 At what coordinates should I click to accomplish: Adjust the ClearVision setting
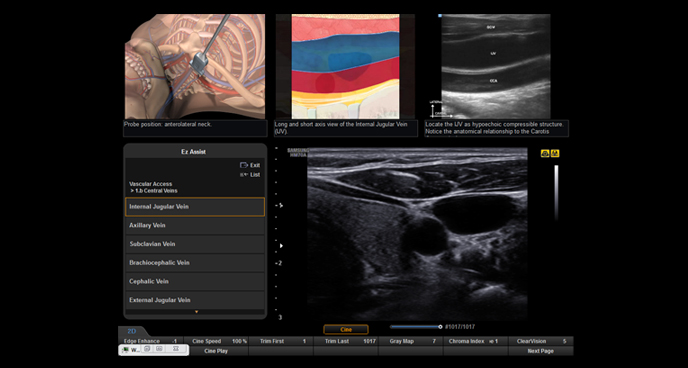541,341
